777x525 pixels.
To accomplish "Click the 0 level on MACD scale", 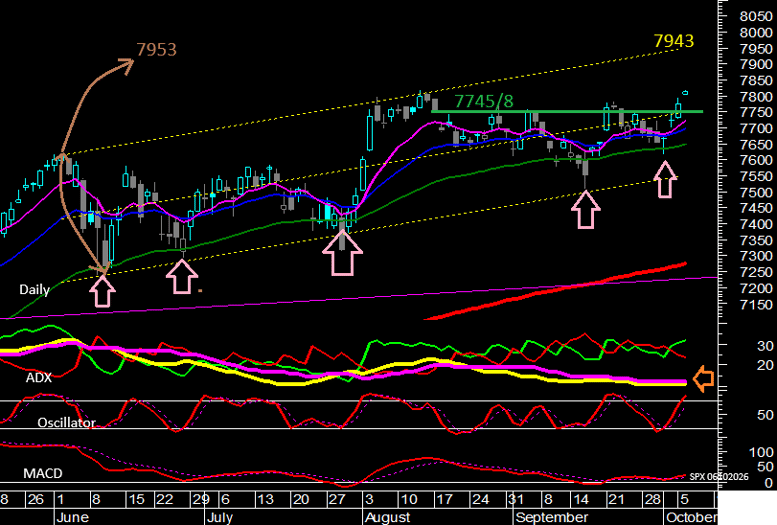I will (769, 483).
